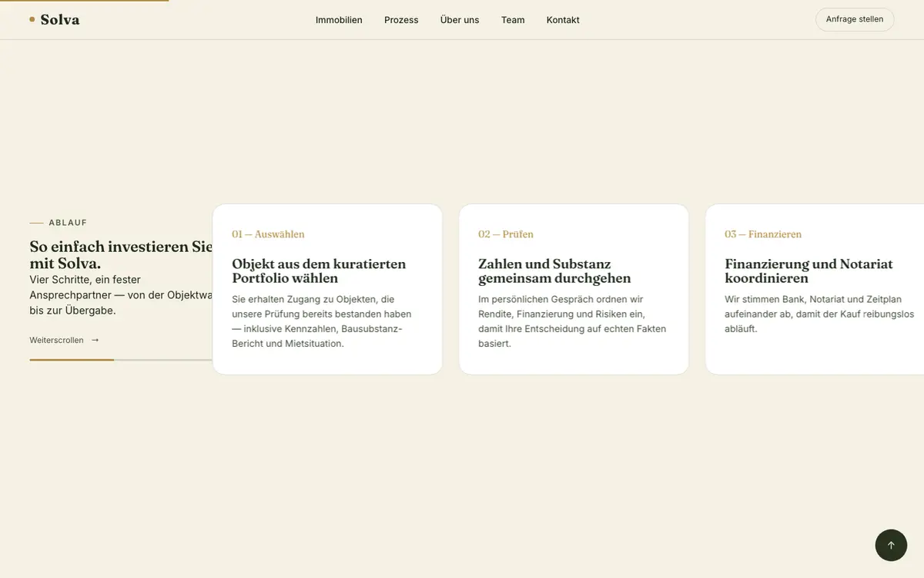Select the '01 — Auswählen' step label
This screenshot has width=924, height=578.
point(268,234)
